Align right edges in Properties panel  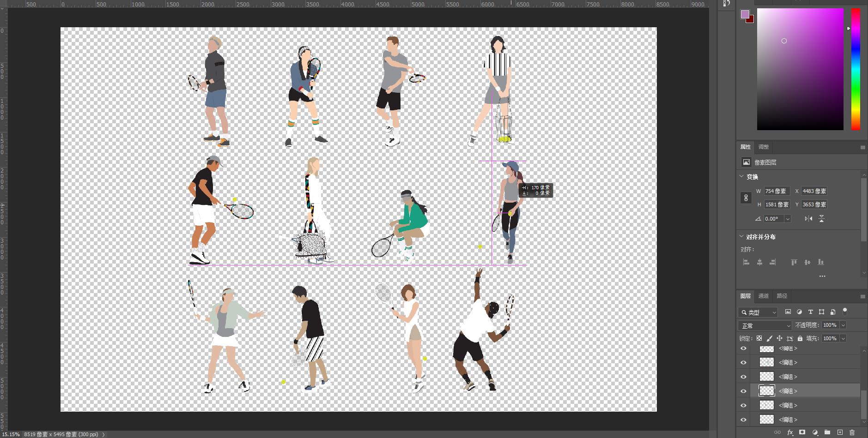[772, 262]
